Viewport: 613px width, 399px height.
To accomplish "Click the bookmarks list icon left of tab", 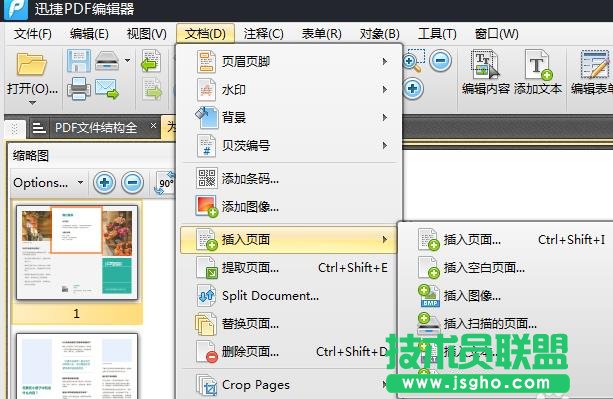I will pyautogui.click(x=39, y=127).
